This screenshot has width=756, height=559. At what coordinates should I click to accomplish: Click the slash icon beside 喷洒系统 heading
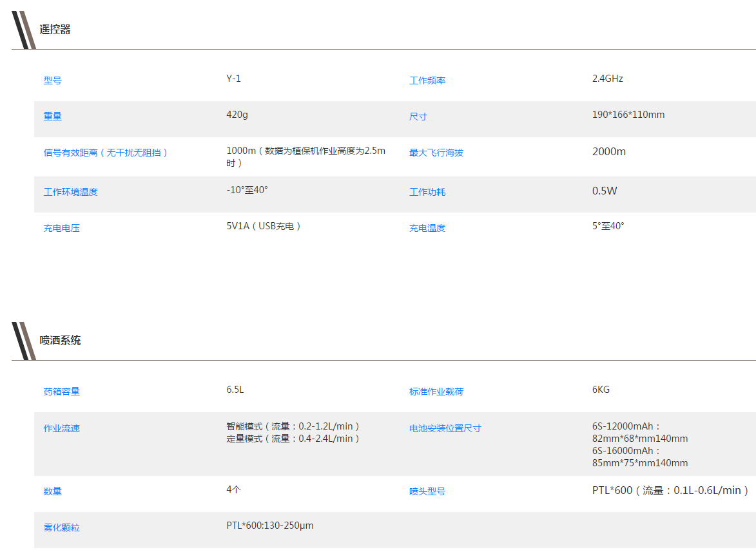click(x=23, y=341)
